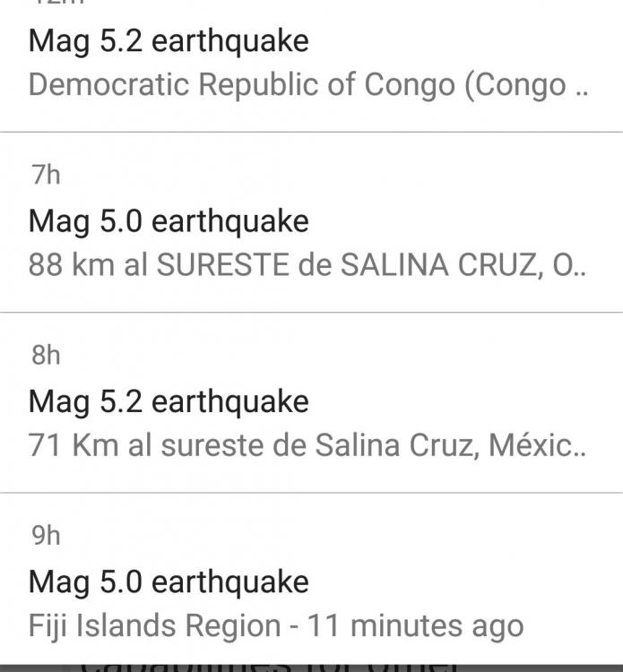This screenshot has height=672, width=623.
Task: Tap the Fiji Islands Region location text
Action: click(154, 625)
